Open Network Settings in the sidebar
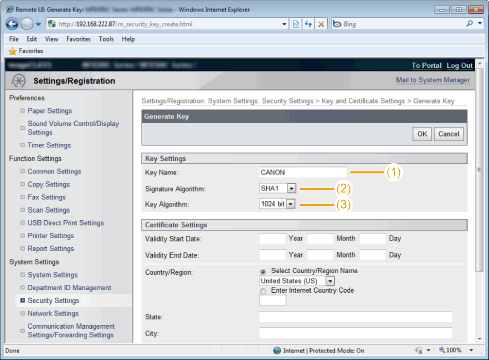The height and width of the screenshot is (360, 489). click(53, 314)
